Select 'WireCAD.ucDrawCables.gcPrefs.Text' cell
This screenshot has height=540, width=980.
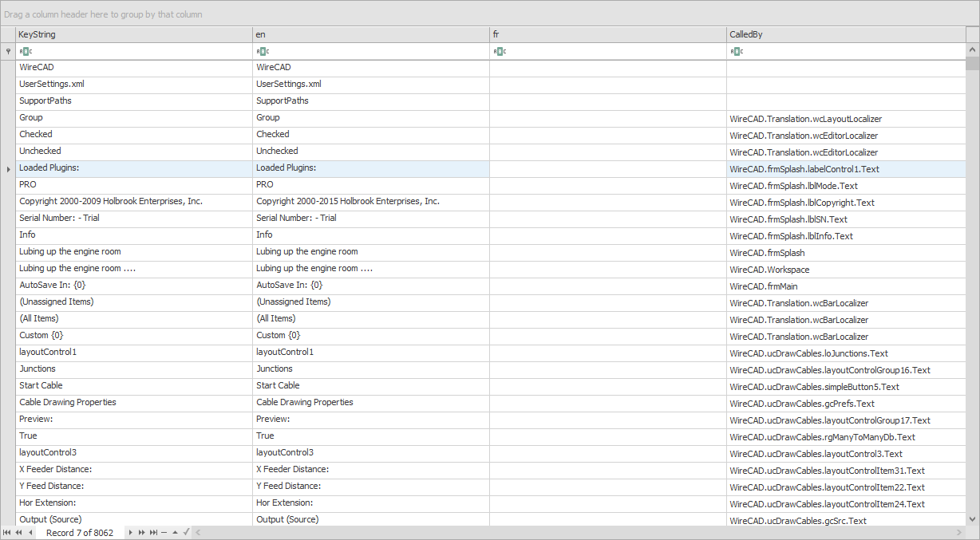846,403
